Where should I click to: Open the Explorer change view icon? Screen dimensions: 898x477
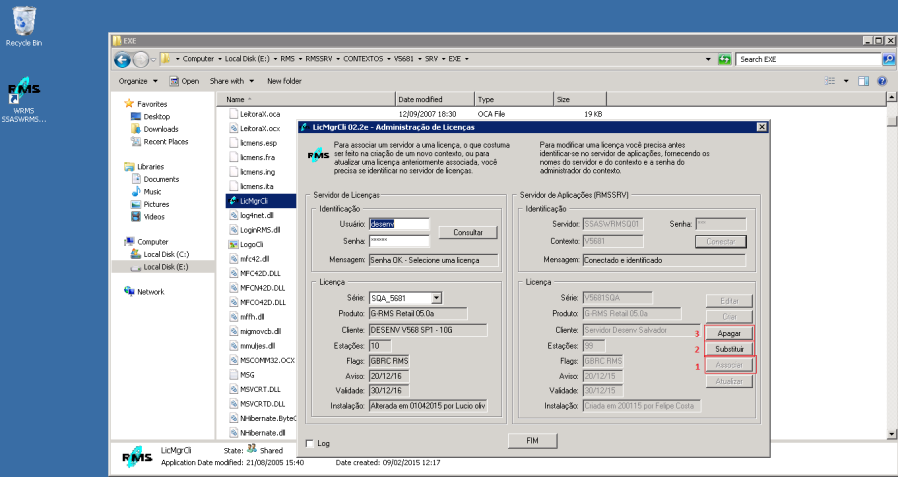(x=829, y=81)
